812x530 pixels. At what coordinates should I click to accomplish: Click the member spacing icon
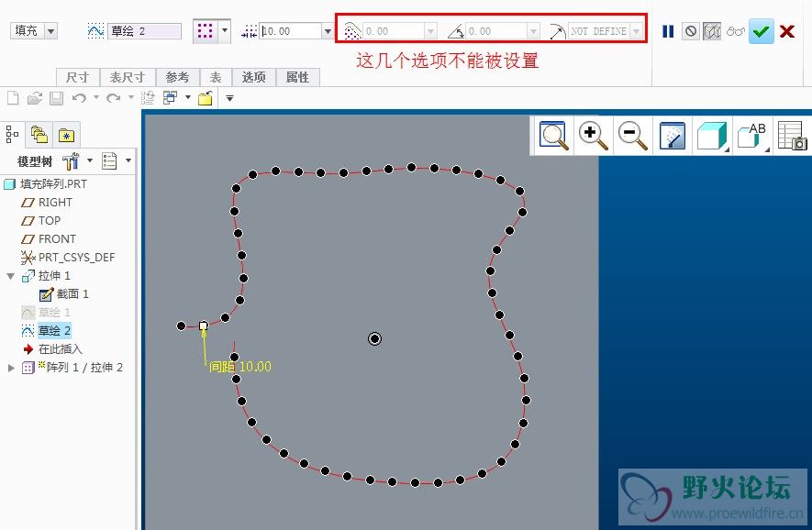(249, 31)
